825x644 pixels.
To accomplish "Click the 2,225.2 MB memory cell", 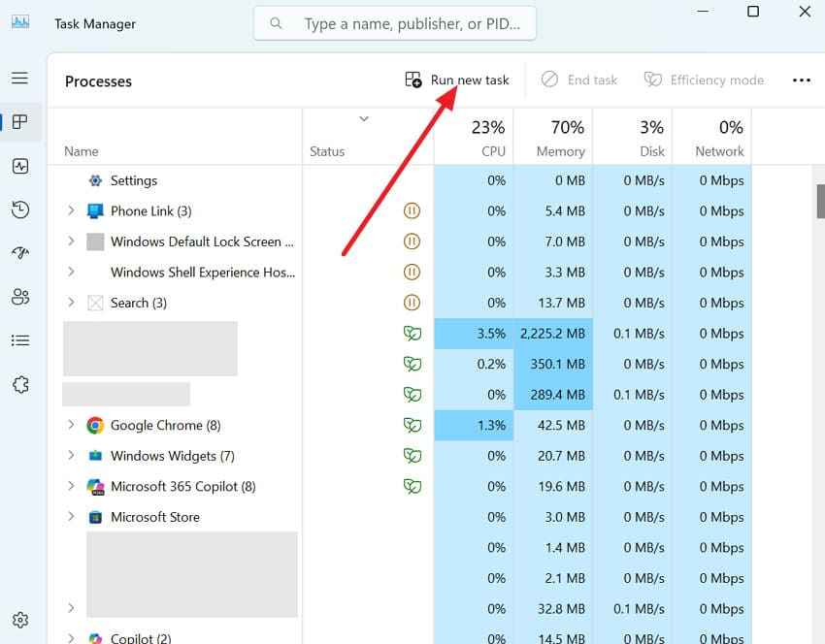I will pos(553,334).
